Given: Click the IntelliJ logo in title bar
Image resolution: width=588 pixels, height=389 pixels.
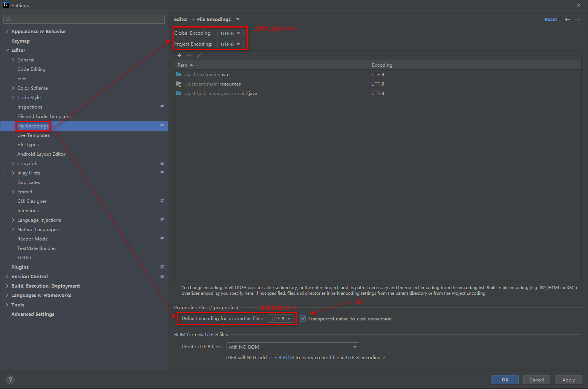Looking at the screenshot, I should pyautogui.click(x=6, y=5).
